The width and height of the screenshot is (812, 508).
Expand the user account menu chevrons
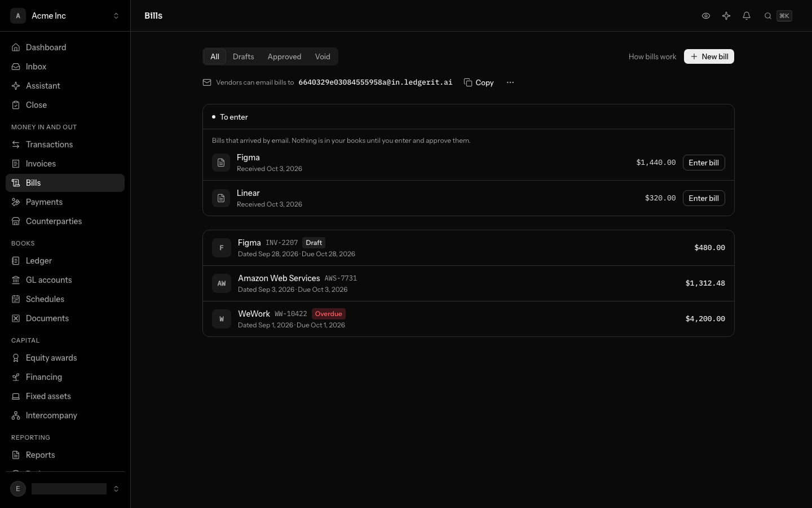point(116,489)
